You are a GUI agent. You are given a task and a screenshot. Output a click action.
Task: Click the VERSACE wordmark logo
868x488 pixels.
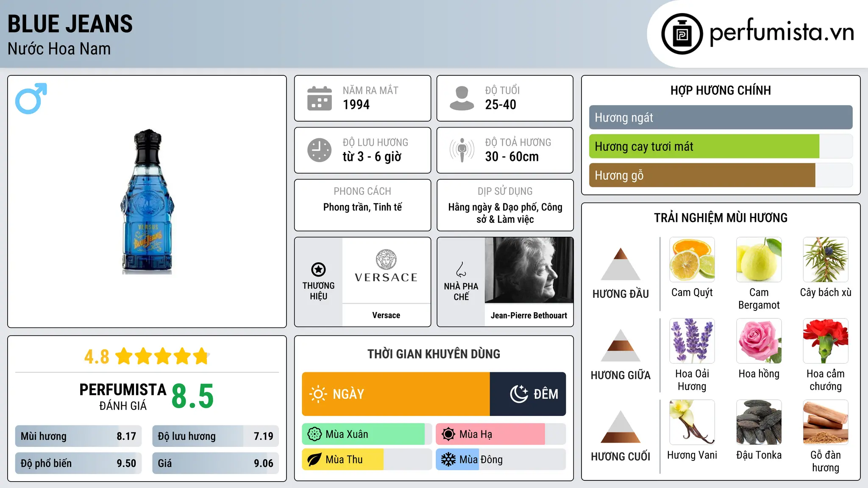386,277
